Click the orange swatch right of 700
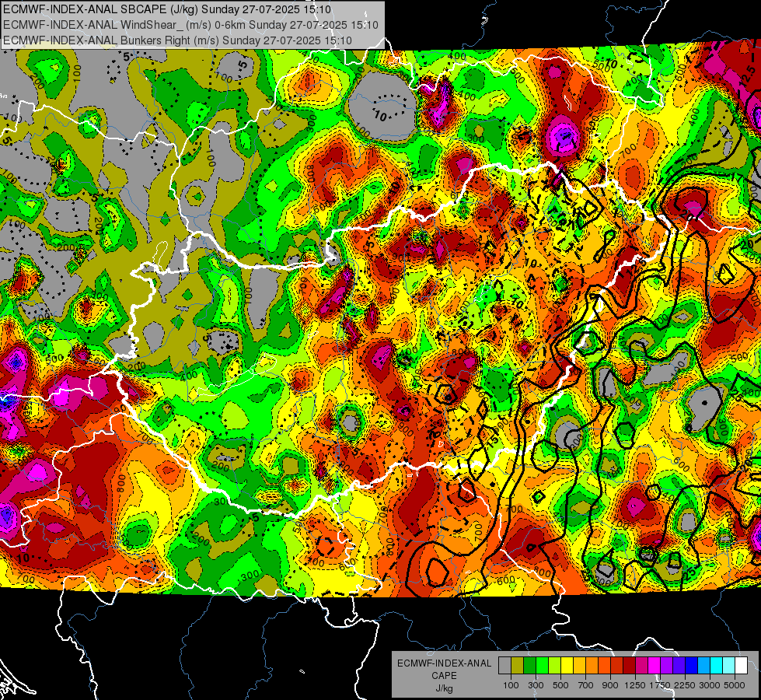 592,666
